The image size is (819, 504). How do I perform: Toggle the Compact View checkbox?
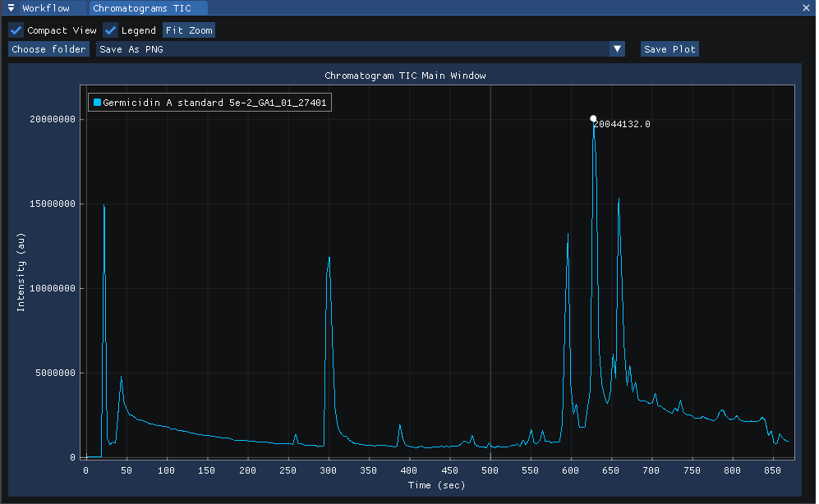tap(16, 30)
